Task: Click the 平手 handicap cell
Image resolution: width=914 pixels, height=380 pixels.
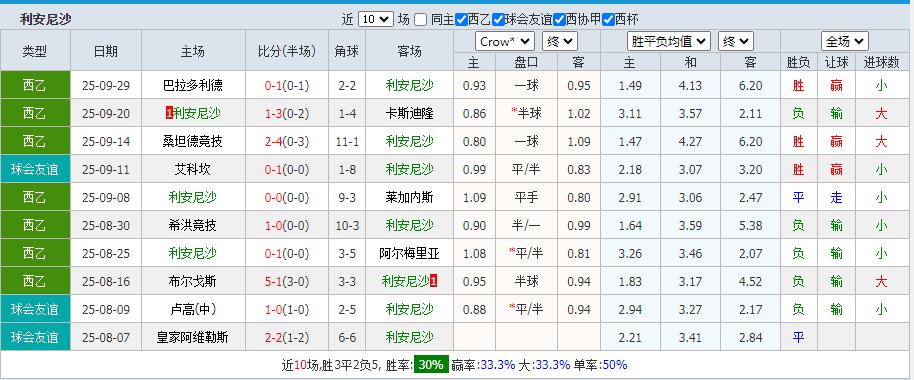Action: tap(526, 198)
